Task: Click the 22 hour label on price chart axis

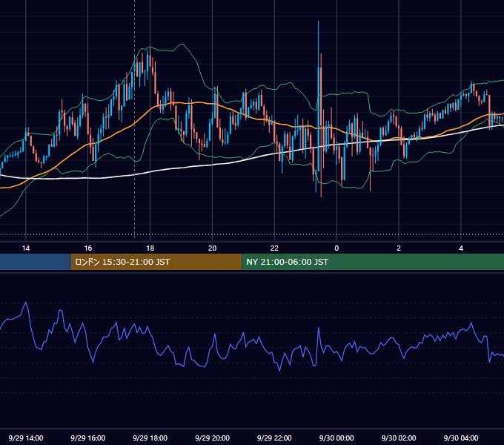Action: pos(274,248)
